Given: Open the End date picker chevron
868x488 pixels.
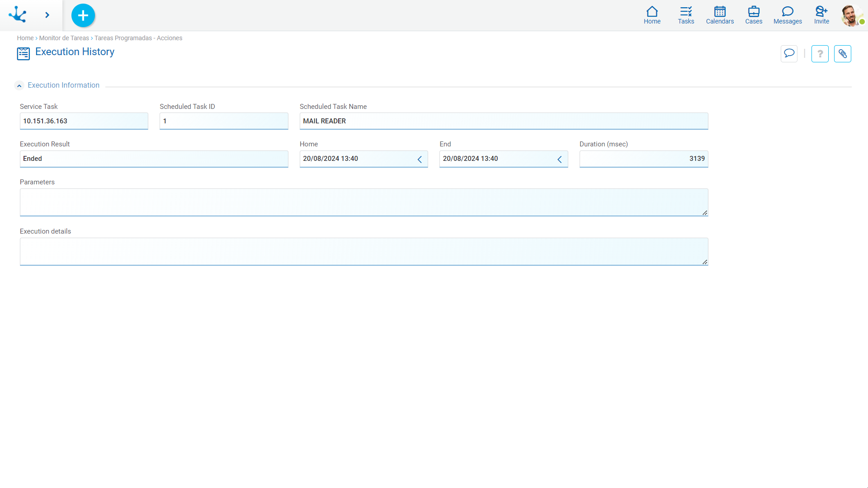Looking at the screenshot, I should tap(560, 159).
